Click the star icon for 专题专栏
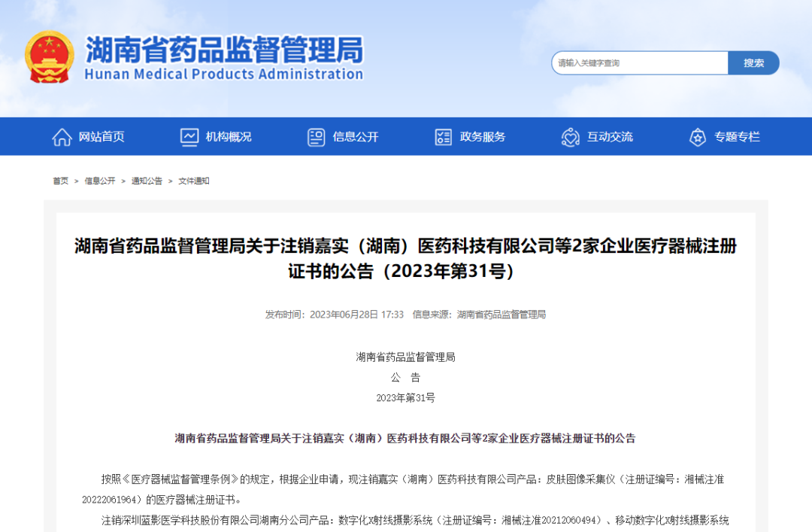 point(696,136)
